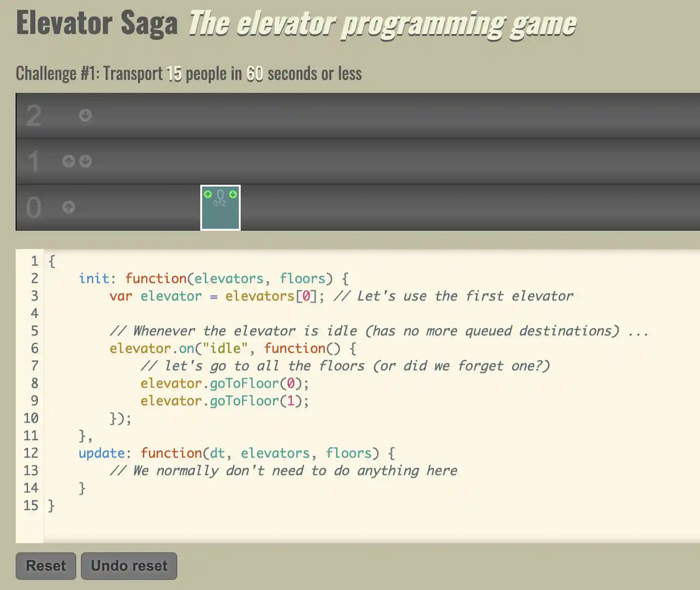This screenshot has width=700, height=590.
Task: Click floor 2 down call button
Action: (85, 115)
